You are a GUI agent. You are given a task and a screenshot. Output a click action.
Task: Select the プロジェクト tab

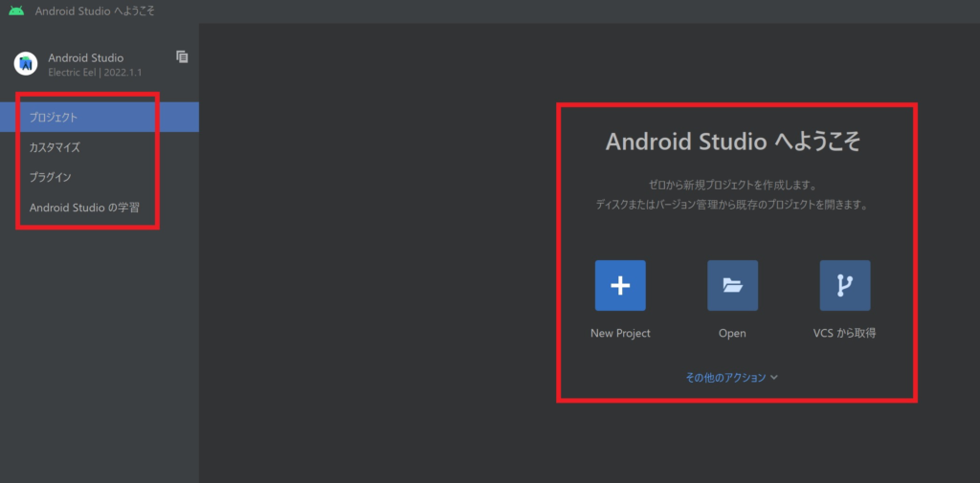coord(54,117)
